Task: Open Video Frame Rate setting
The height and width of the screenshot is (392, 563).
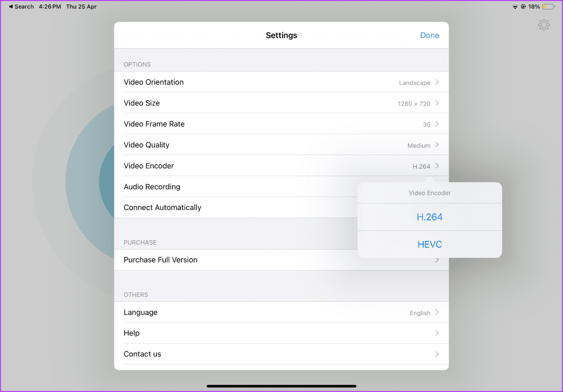Action: (x=281, y=124)
